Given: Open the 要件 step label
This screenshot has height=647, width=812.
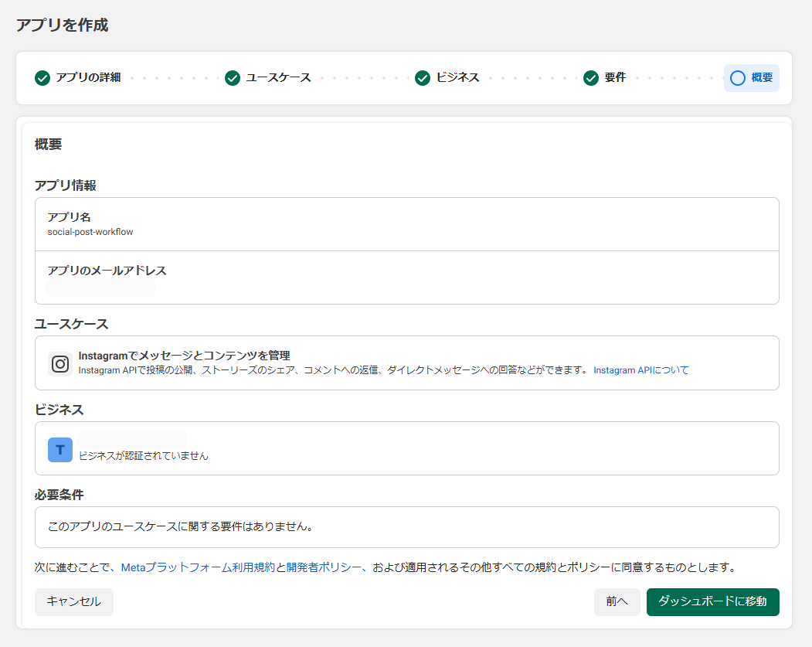Looking at the screenshot, I should pos(615,78).
